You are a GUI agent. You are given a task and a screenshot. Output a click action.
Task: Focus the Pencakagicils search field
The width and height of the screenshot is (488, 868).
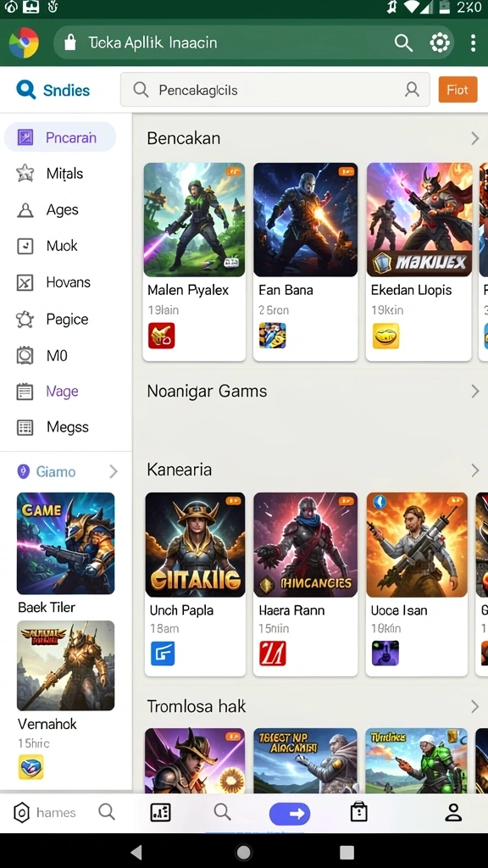(275, 90)
